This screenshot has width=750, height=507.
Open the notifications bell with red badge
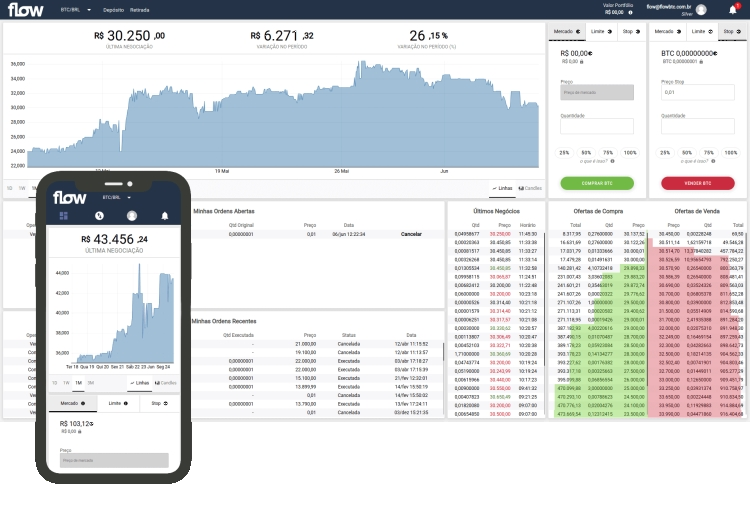pyautogui.click(x=733, y=10)
